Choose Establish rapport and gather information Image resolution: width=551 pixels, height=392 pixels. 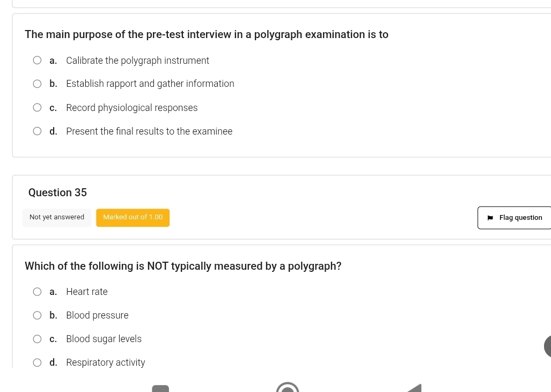click(37, 84)
